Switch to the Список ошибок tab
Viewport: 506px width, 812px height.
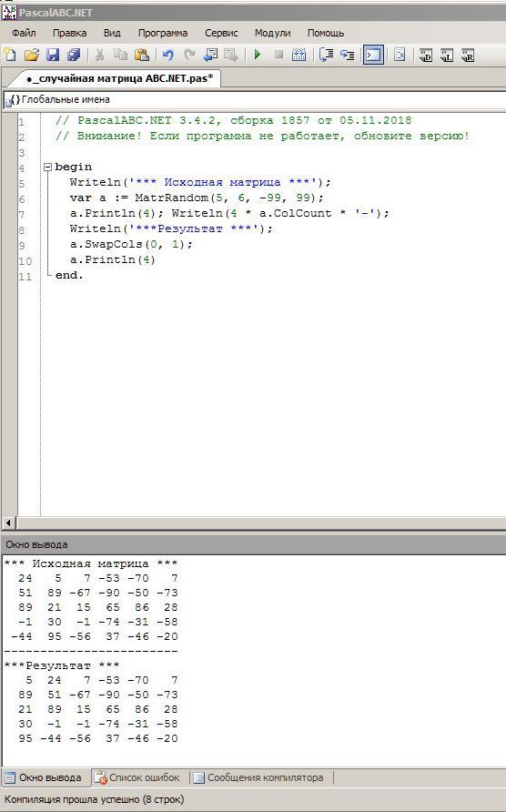(x=137, y=777)
